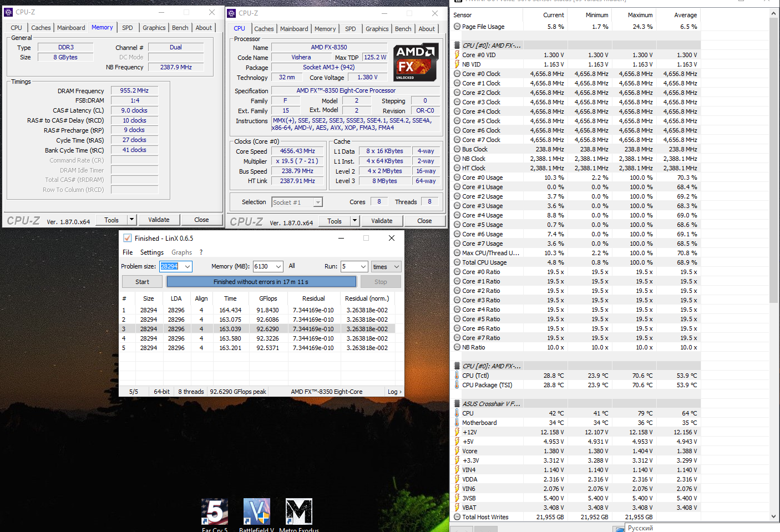Click the Start button in LinX
This screenshot has height=532, width=780.
click(x=143, y=282)
